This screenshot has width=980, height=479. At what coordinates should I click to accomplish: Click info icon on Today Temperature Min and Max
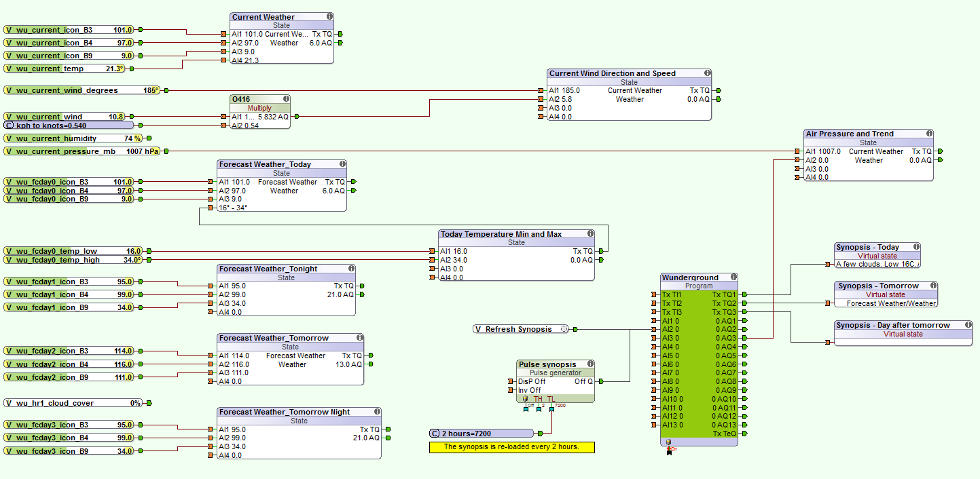tap(589, 234)
